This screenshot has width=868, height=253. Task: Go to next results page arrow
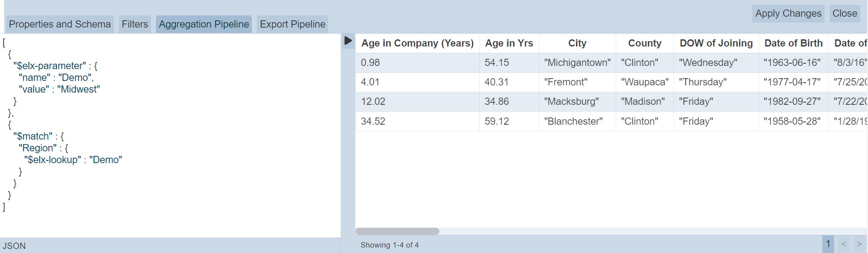859,244
